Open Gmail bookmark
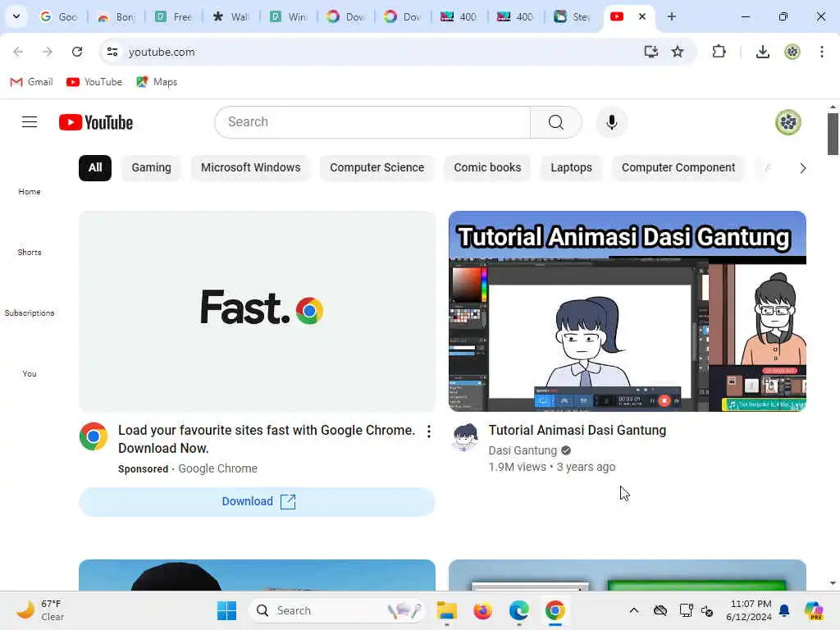840x630 pixels. point(32,82)
